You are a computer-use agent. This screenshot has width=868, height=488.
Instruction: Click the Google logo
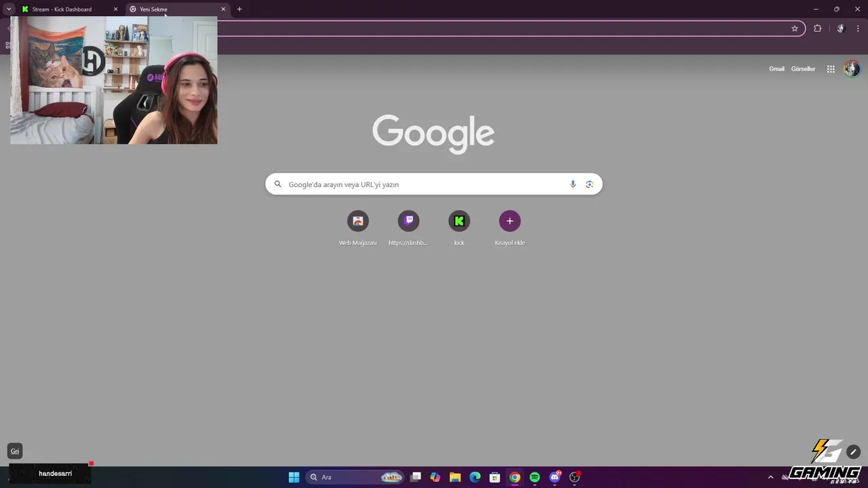pos(433,134)
